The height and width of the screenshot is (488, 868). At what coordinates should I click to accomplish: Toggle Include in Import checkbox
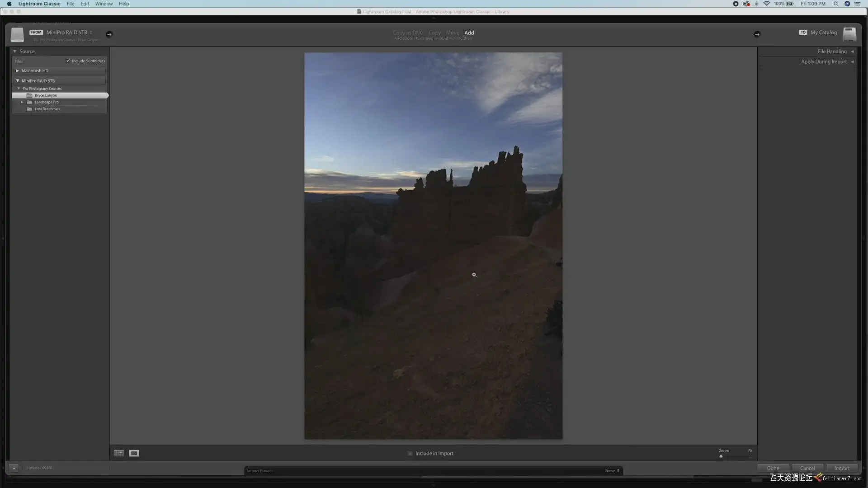[x=410, y=453]
